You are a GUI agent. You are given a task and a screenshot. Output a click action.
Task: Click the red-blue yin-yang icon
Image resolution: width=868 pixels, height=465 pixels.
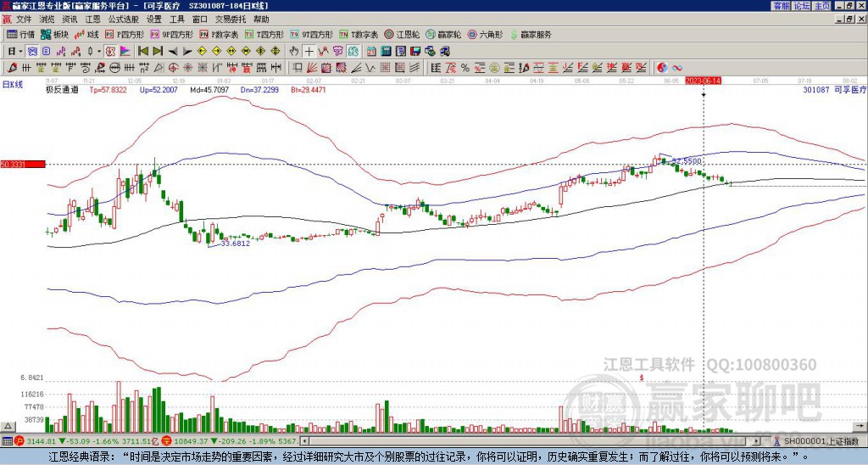tap(662, 68)
